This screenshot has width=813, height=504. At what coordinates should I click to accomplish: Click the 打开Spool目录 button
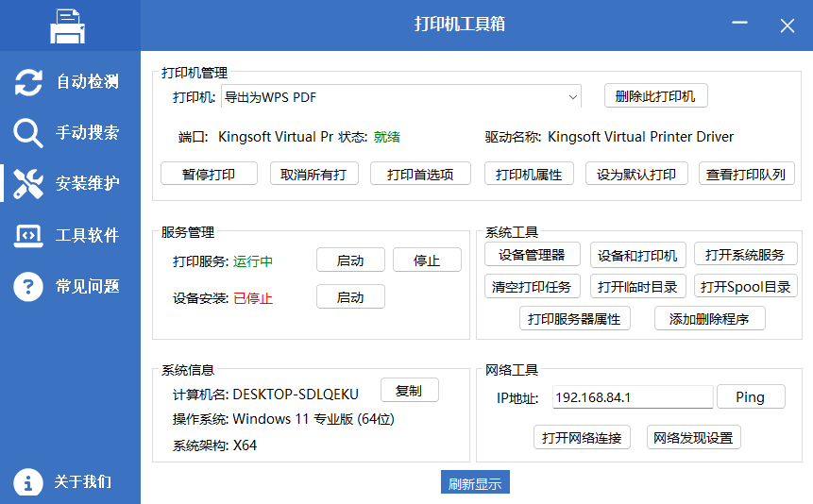[x=745, y=286]
